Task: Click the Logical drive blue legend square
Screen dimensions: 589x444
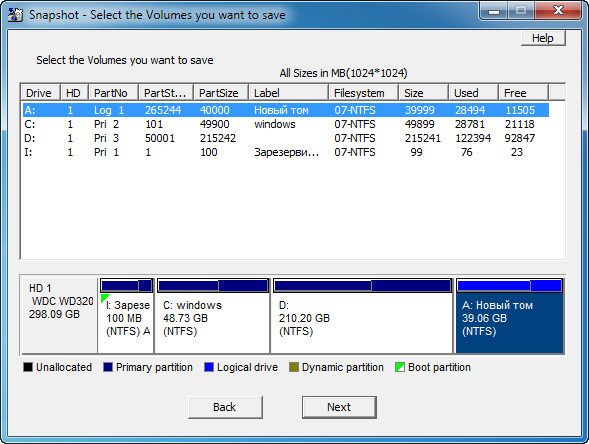Action: (x=209, y=367)
